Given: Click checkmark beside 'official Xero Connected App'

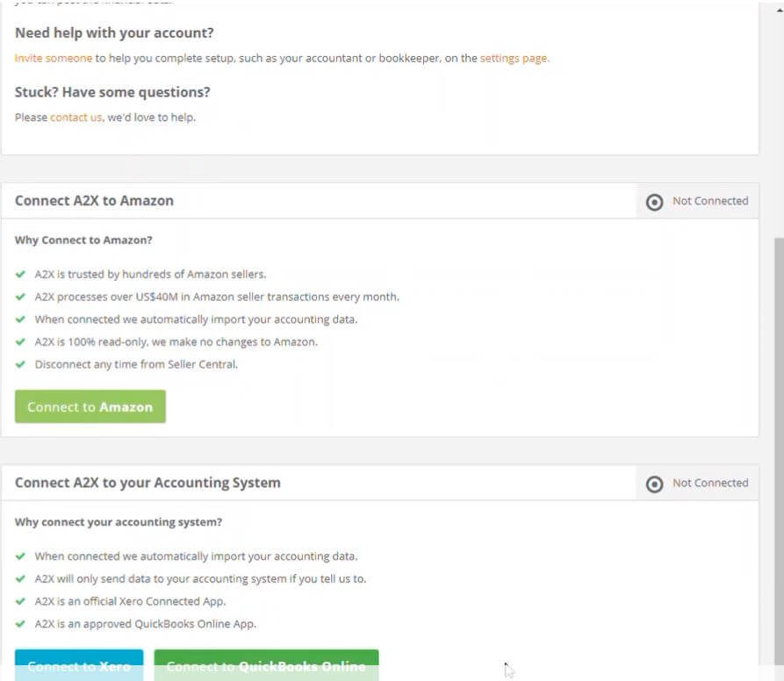Looking at the screenshot, I should (x=20, y=601).
